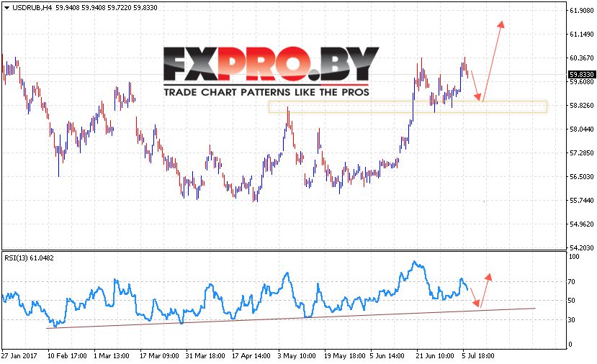Click the FXPRO.BY logo watermark
Viewport: 597px width, 364px height.
click(x=271, y=64)
